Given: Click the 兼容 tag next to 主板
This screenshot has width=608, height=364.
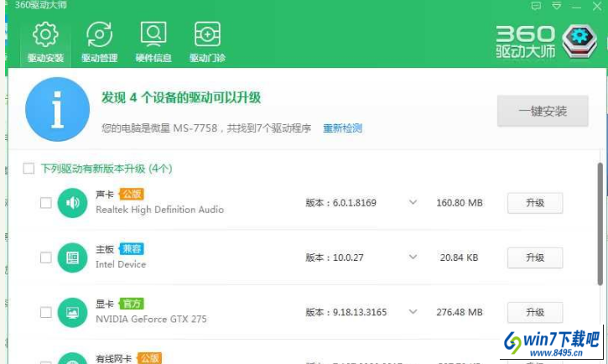Looking at the screenshot, I should 132,248.
